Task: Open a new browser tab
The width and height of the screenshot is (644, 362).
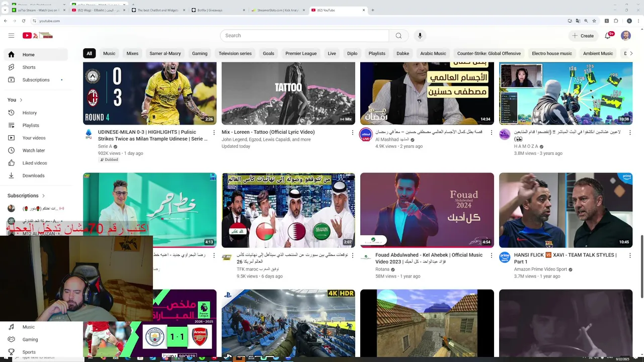Action: [x=372, y=10]
